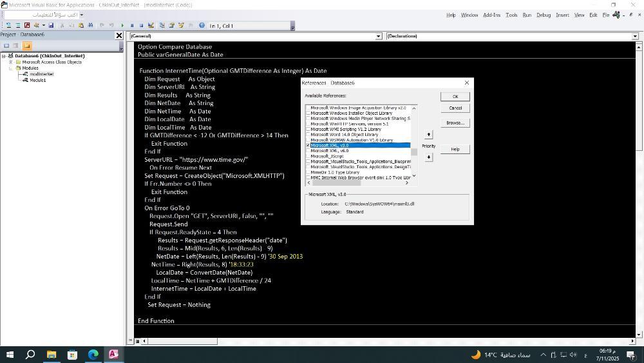Click the references list vertical scrollbar thumb
The height and width of the screenshot is (363, 644).
point(414,152)
